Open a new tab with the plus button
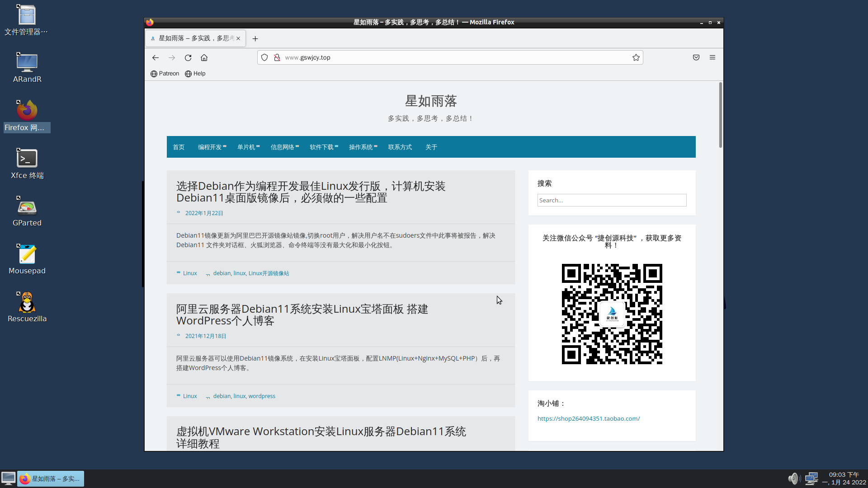This screenshot has width=868, height=488. (255, 39)
